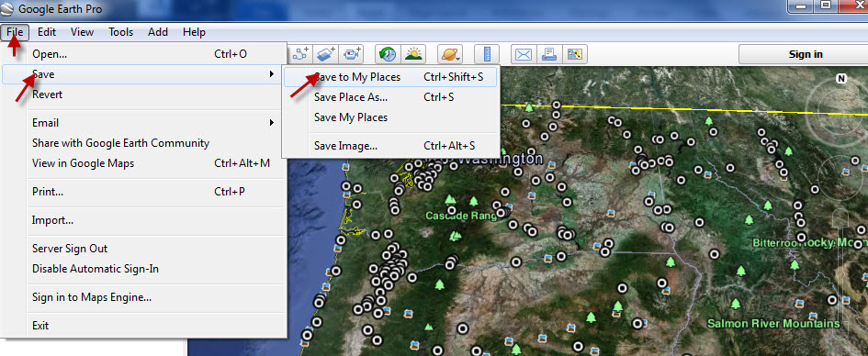Image resolution: width=868 pixels, height=356 pixels.
Task: Click the Print toolbar icon
Action: point(548,54)
